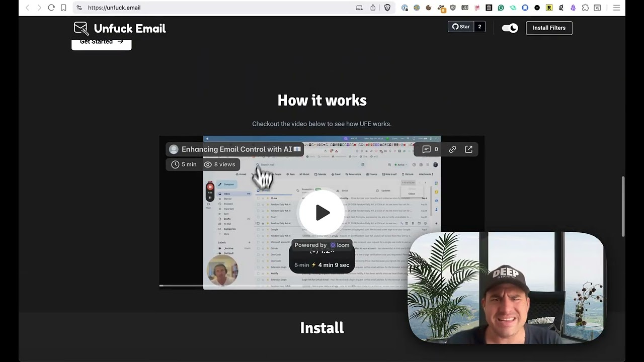Open the Goodreads g extension icon

click(x=561, y=8)
